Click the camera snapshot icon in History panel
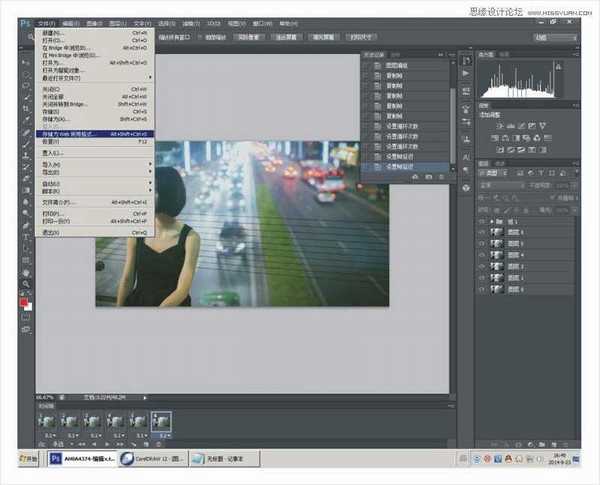The height and width of the screenshot is (485, 600). 428,176
